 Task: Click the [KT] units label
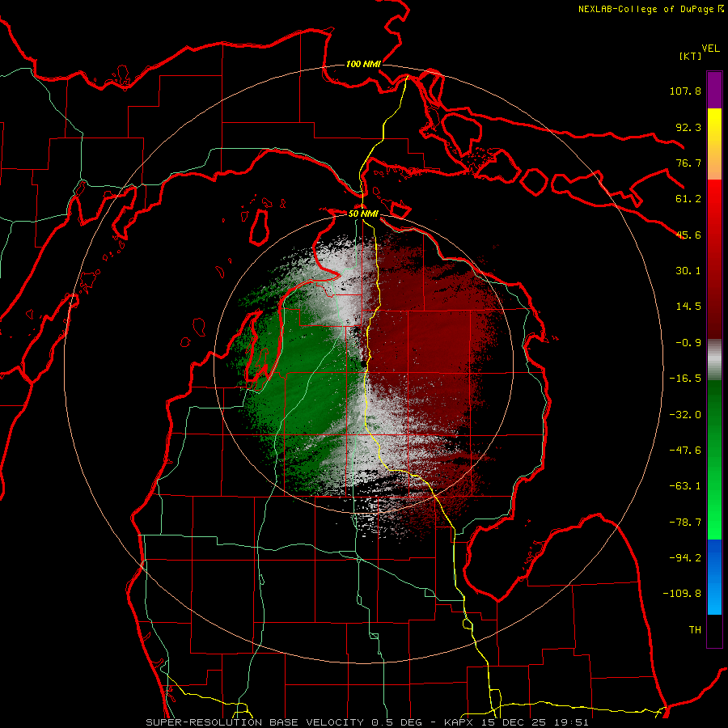(x=691, y=56)
